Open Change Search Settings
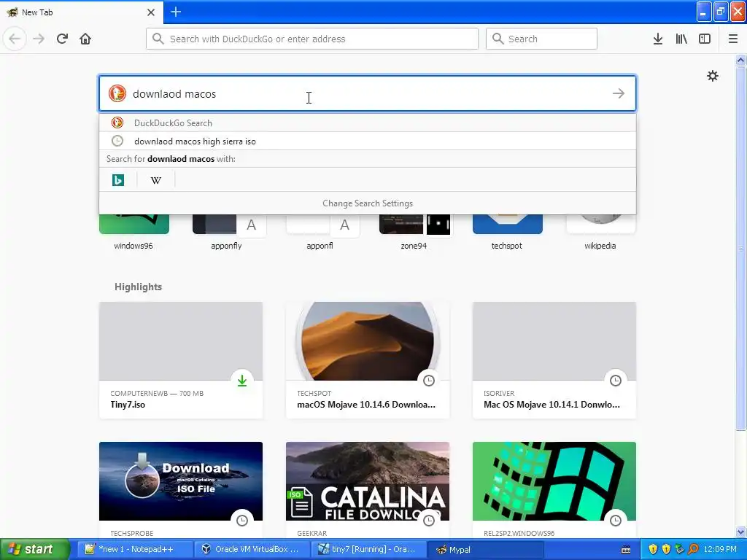 (368, 203)
